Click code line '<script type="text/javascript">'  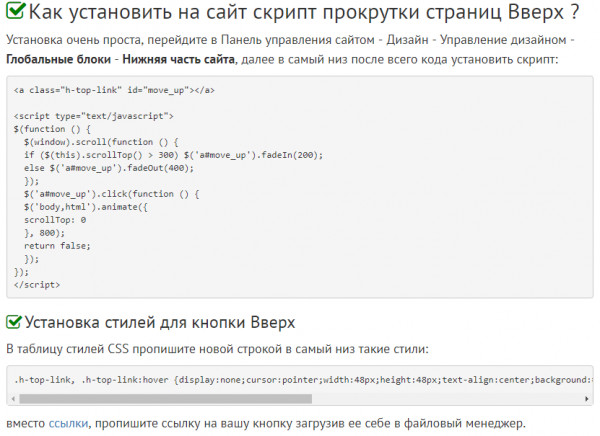tap(94, 116)
